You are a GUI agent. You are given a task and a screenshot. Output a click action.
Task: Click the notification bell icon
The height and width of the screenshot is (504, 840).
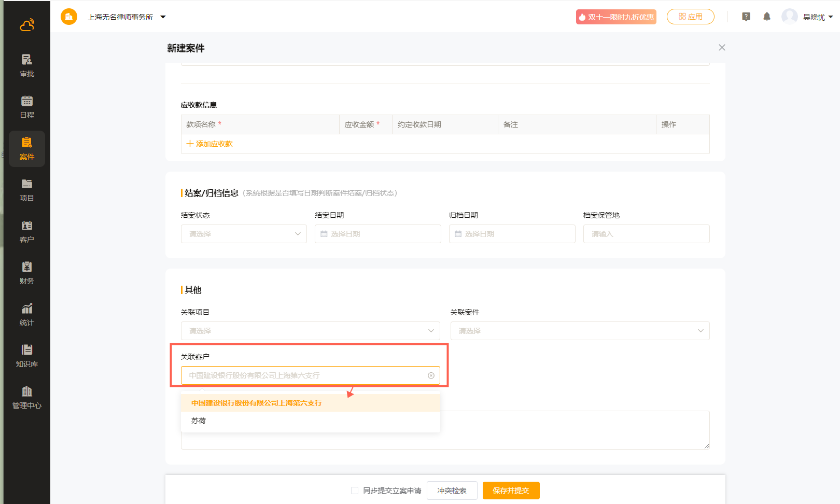click(x=767, y=17)
